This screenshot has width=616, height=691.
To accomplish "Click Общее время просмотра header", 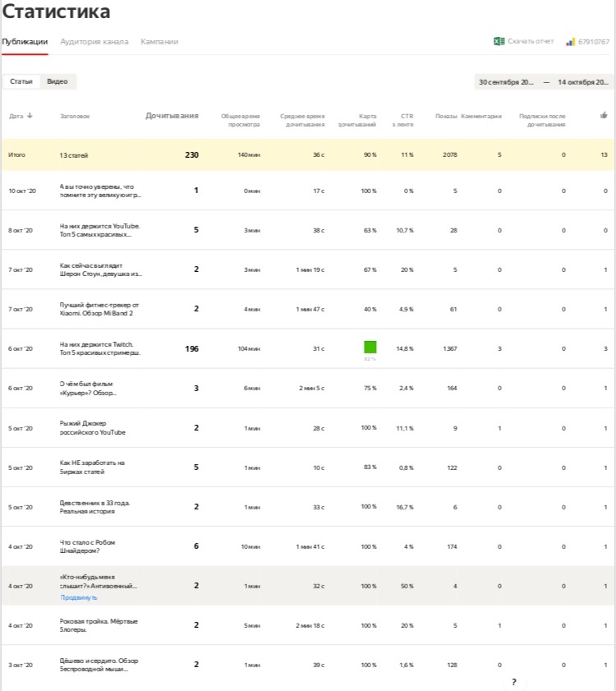I will [x=240, y=120].
